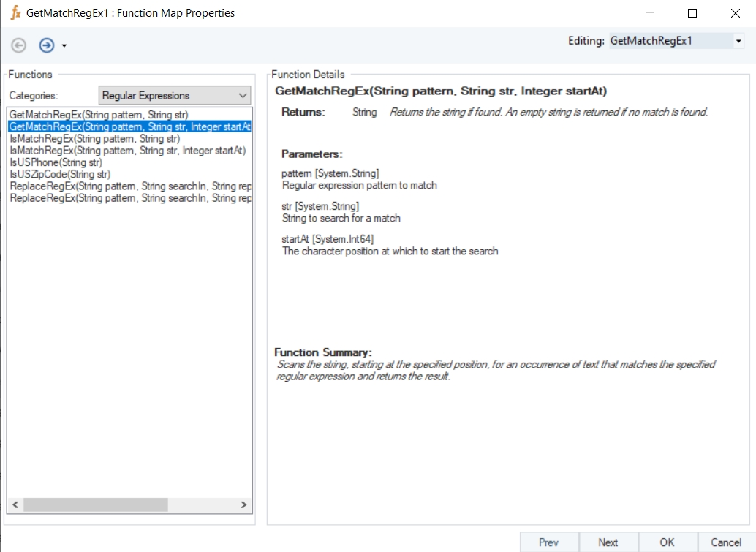Choose the second ReplaceRegEx function entry
The width and height of the screenshot is (756, 552).
pos(129,198)
